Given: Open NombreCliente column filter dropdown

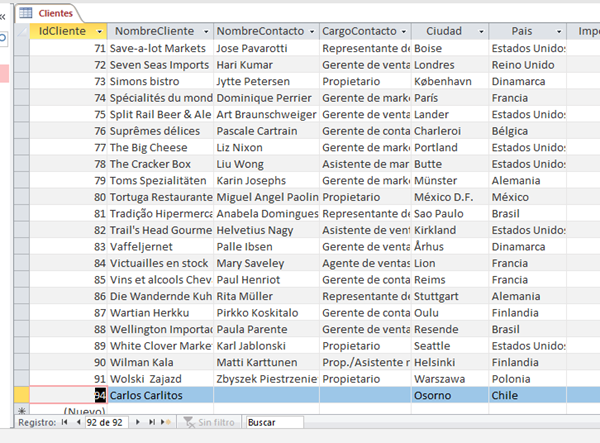Looking at the screenshot, I should click(206, 31).
